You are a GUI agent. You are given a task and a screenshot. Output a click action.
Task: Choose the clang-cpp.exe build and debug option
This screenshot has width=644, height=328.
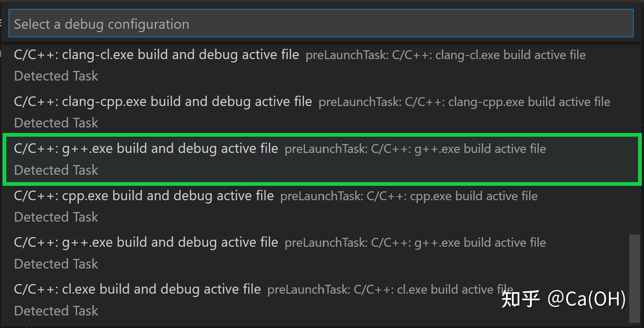pos(162,102)
